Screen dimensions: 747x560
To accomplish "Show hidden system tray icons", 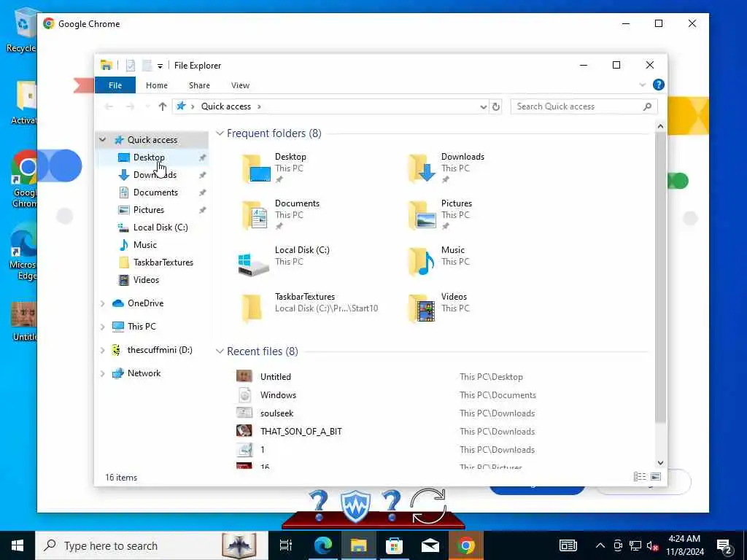I will (600, 545).
